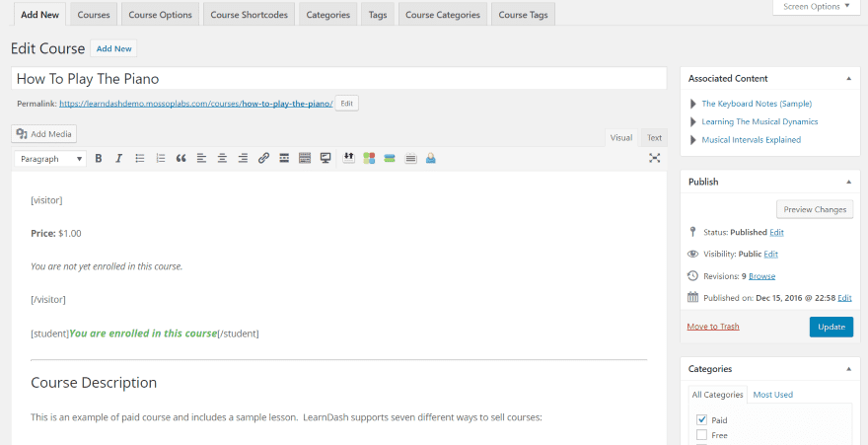Click the green-blue bar toolbar icon
This screenshot has height=445, width=868.
click(390, 159)
